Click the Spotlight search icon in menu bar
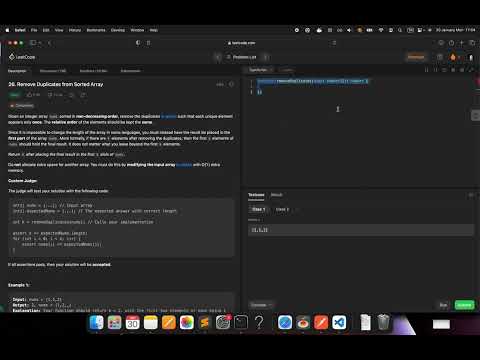480x360 pixels. [x=400, y=30]
